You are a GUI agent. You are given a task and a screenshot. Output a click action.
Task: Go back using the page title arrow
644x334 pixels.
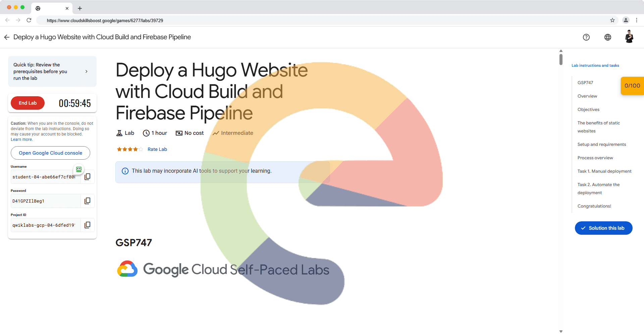click(x=7, y=37)
